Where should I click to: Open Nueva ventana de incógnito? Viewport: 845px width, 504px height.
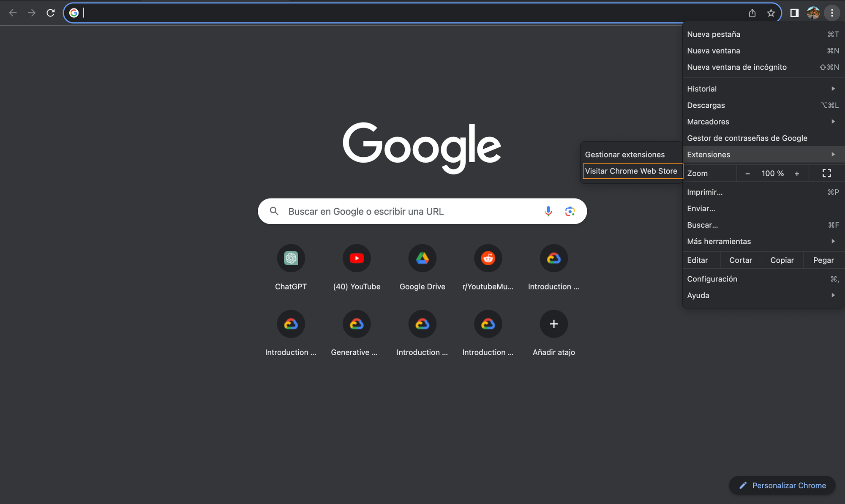coord(763,67)
